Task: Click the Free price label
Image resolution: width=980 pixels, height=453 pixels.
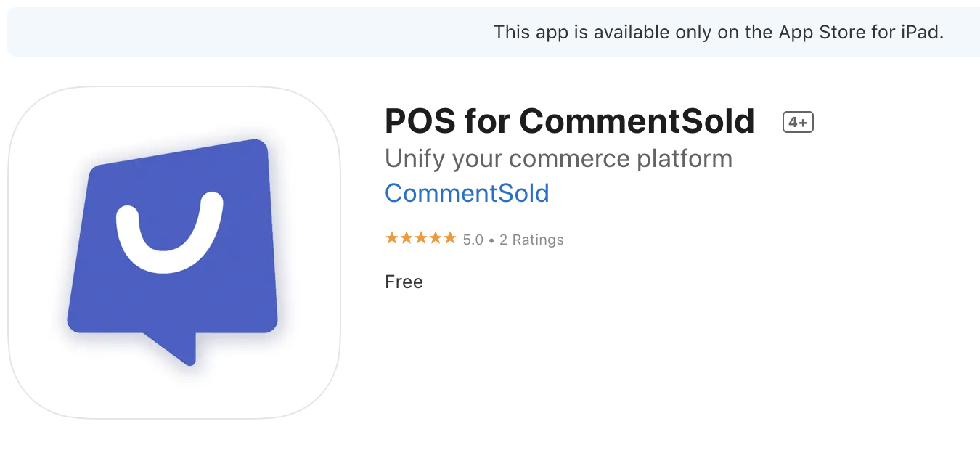Action: coord(404,282)
